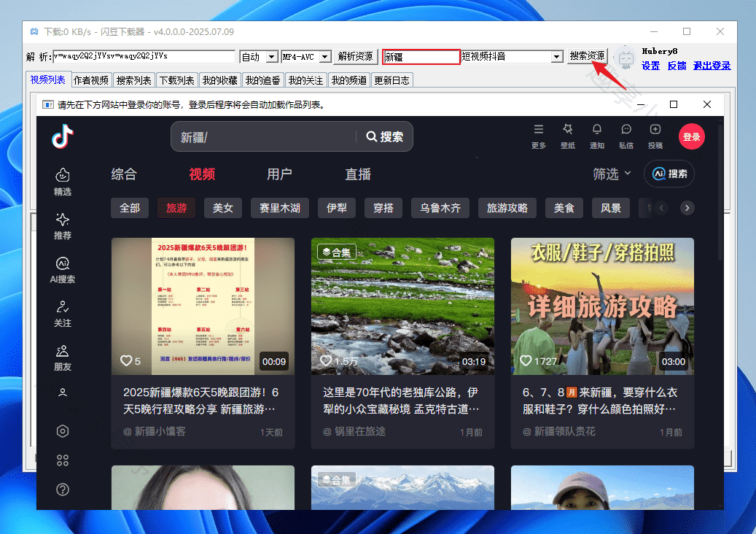756x534 pixels.
Task: Click the four-dots apps icon in sidebar
Action: click(x=63, y=460)
